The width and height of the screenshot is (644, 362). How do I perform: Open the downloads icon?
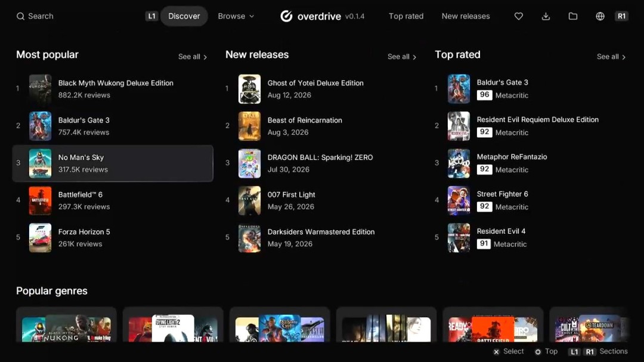(546, 17)
